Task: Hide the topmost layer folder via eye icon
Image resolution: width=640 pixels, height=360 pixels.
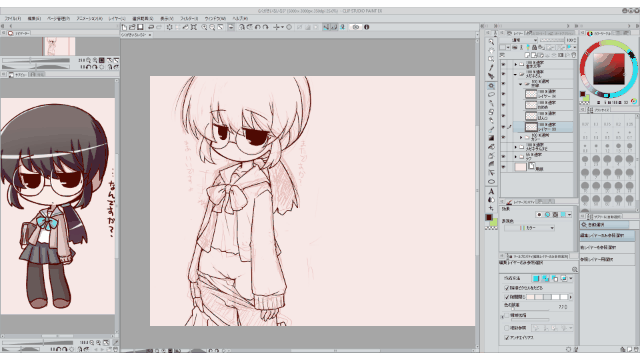Action: click(503, 64)
